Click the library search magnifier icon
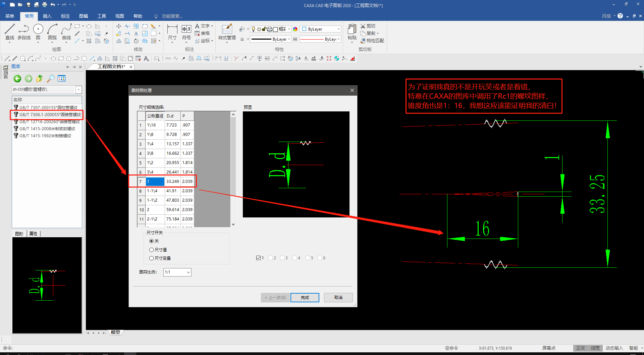 50,79
